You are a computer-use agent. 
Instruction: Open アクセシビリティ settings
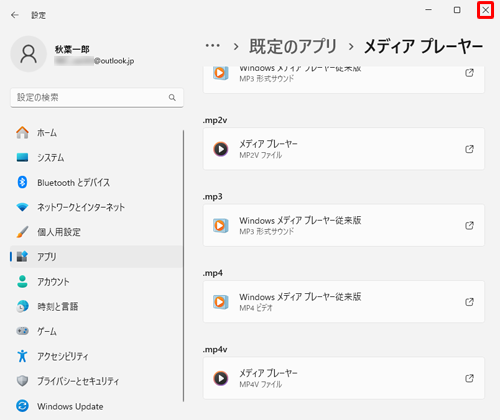[x=96, y=356]
